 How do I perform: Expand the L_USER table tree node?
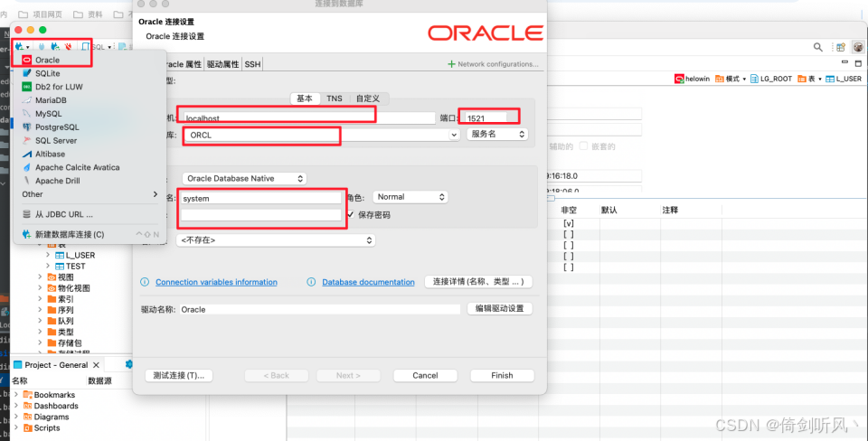pos(48,255)
